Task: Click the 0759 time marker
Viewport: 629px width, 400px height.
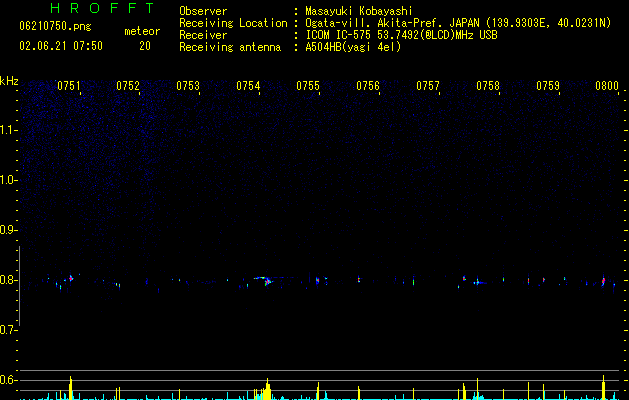Action: click(x=548, y=86)
